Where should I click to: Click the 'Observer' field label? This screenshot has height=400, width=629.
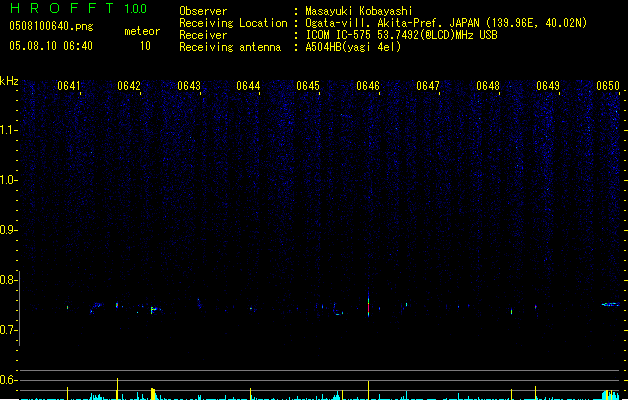pos(203,11)
